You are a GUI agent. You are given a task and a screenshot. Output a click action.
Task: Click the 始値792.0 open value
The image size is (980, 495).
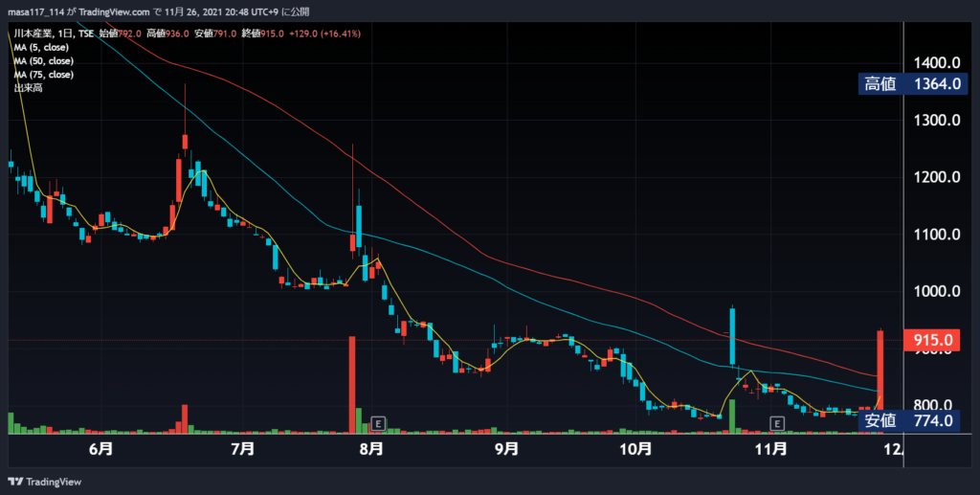(x=120, y=34)
